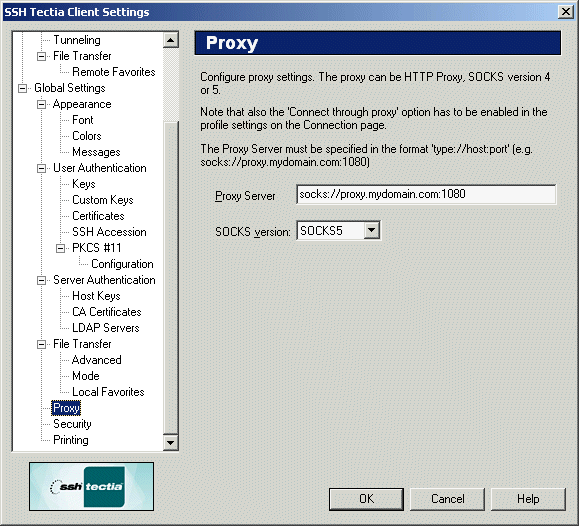Select the Global Settings tree item

[x=70, y=88]
